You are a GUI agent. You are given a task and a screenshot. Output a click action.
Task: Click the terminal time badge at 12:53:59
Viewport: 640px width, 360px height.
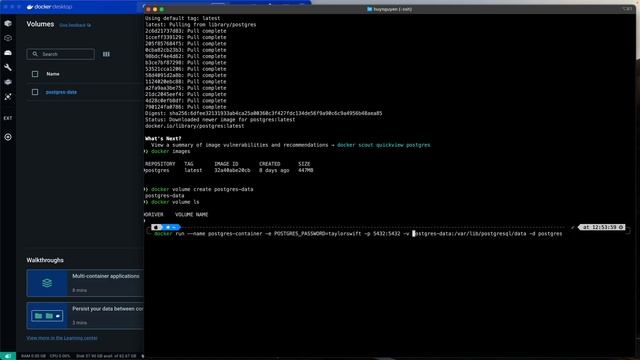pyautogui.click(x=602, y=227)
